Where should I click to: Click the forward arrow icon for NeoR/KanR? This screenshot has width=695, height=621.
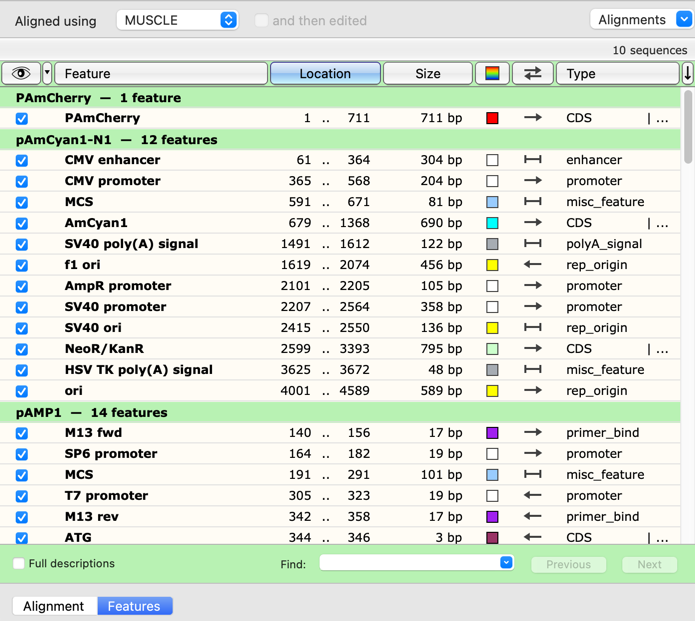click(532, 348)
